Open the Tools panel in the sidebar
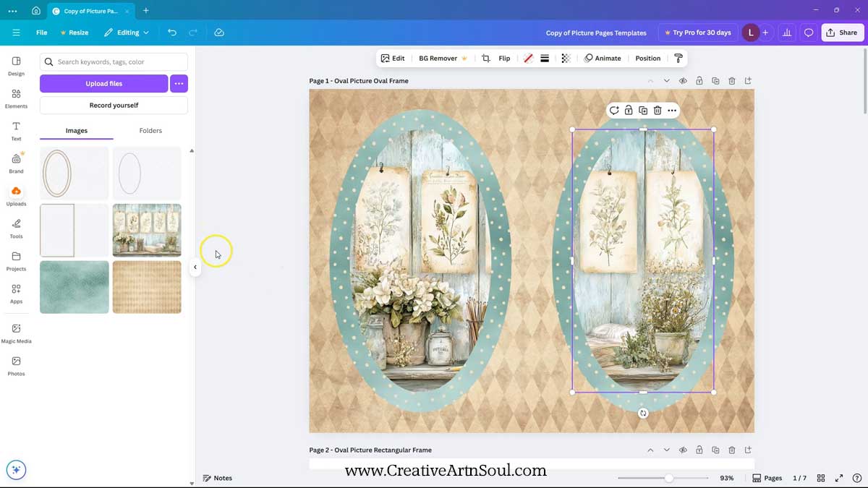 point(16,228)
